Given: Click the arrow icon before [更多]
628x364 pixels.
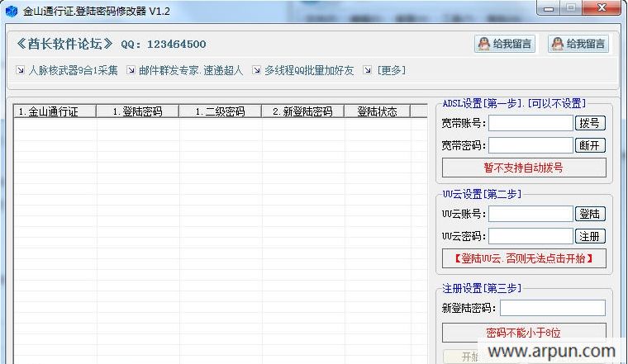Looking at the screenshot, I should point(367,70).
